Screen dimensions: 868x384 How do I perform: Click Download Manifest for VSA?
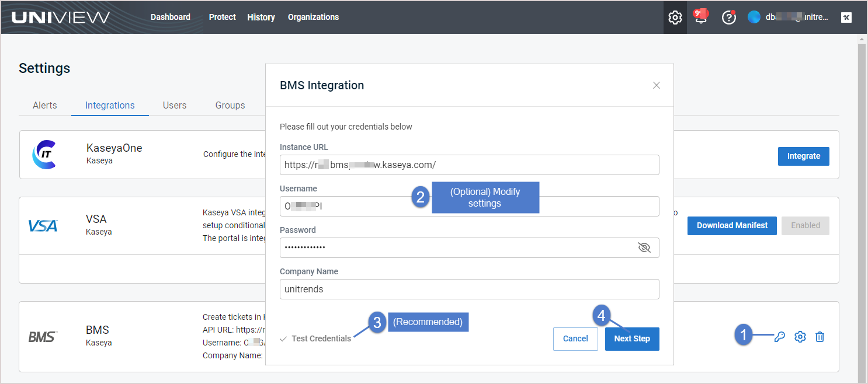[x=732, y=225]
